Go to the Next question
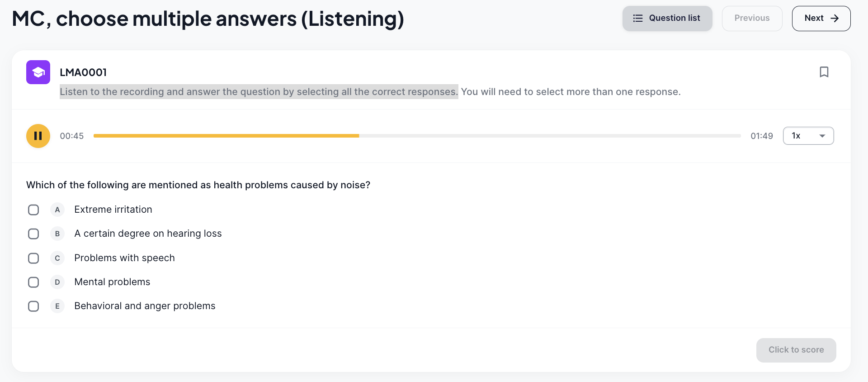 tap(821, 19)
